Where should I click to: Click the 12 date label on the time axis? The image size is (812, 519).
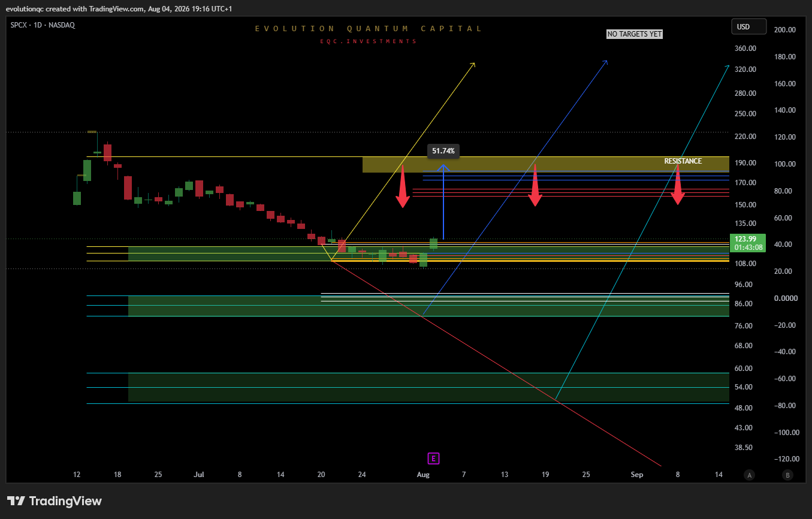tap(77, 475)
